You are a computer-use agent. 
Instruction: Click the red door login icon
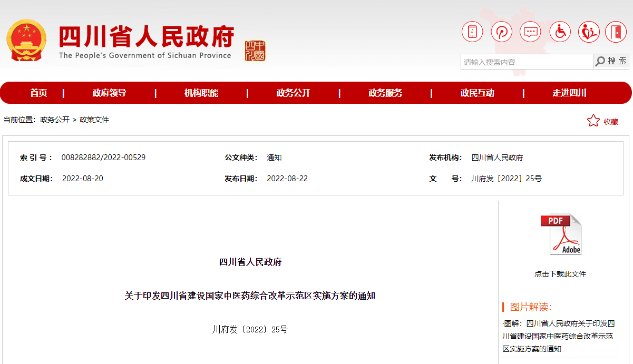[616, 32]
